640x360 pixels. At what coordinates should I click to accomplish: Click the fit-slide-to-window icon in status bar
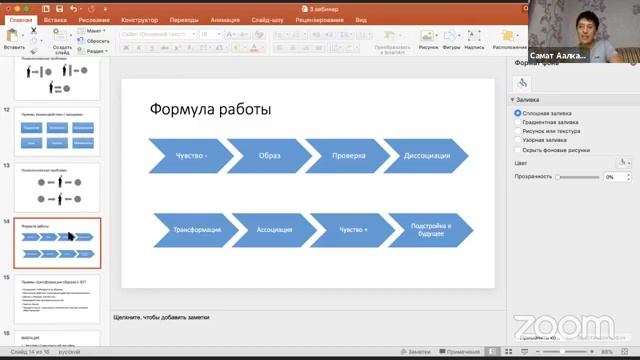(624, 351)
